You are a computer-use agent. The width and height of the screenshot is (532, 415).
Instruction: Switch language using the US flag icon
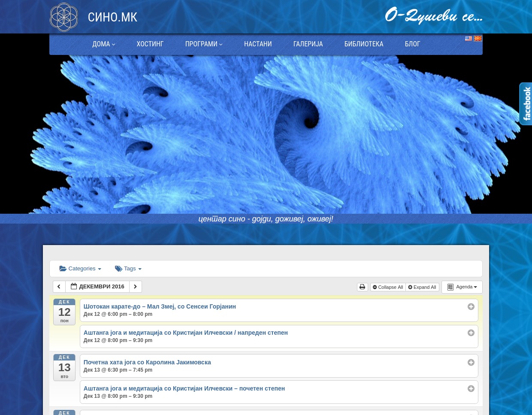click(469, 39)
